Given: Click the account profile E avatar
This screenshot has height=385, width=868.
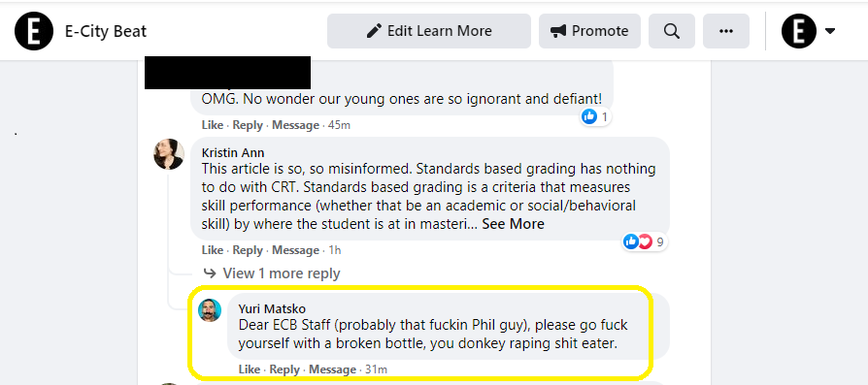Looking at the screenshot, I should pos(799,31).
